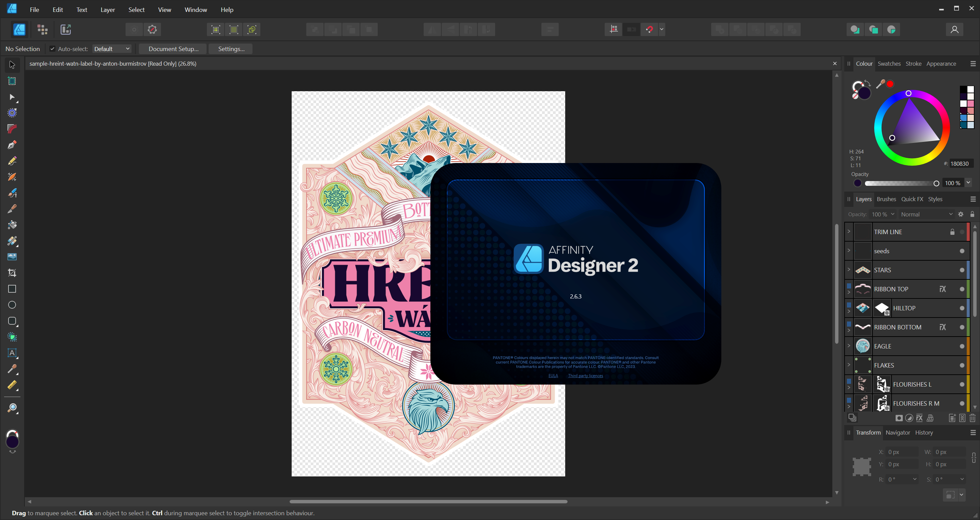Image resolution: width=980 pixels, height=520 pixels.
Task: Click the delete layer trash icon
Action: [973, 418]
